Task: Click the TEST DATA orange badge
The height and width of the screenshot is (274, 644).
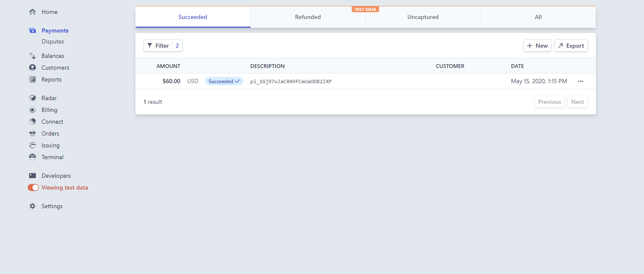Action: (365, 9)
